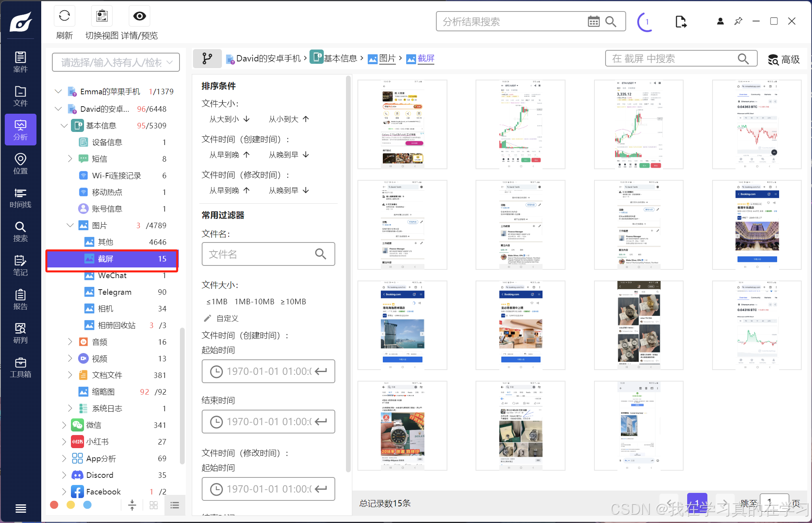812x523 pixels.
Task: Expand the 微信 tree node
Action: [x=64, y=425]
